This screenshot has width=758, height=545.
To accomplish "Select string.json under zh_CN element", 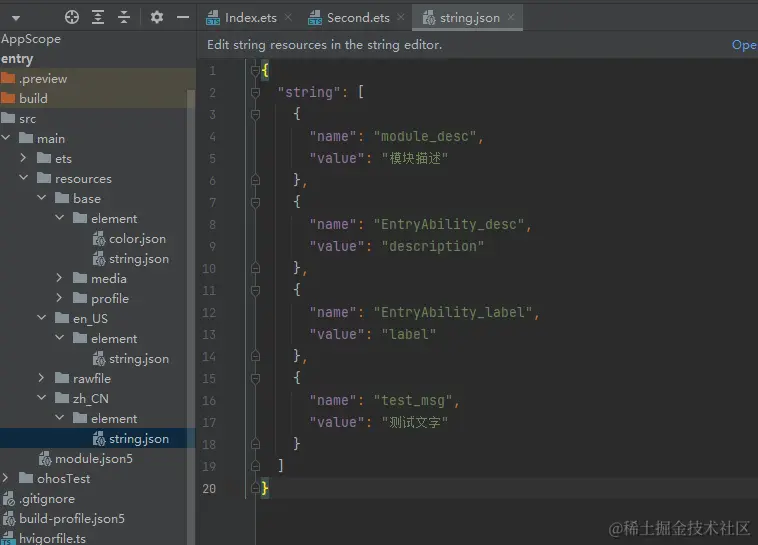I will coord(139,439).
